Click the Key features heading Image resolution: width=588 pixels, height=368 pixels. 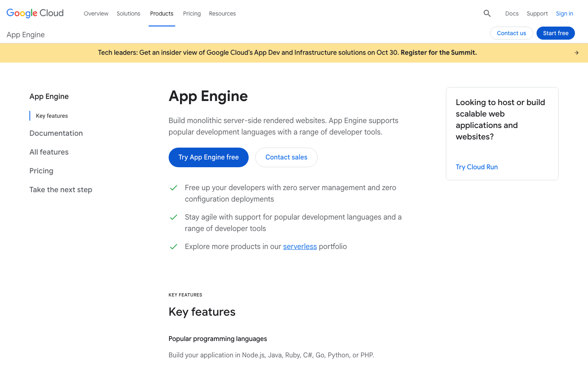pos(202,312)
